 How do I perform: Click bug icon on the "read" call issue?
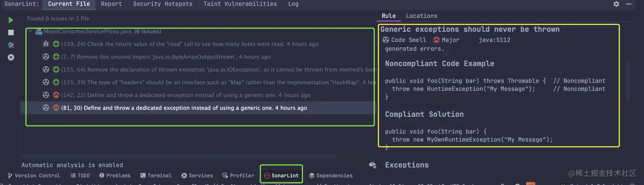coord(46,44)
